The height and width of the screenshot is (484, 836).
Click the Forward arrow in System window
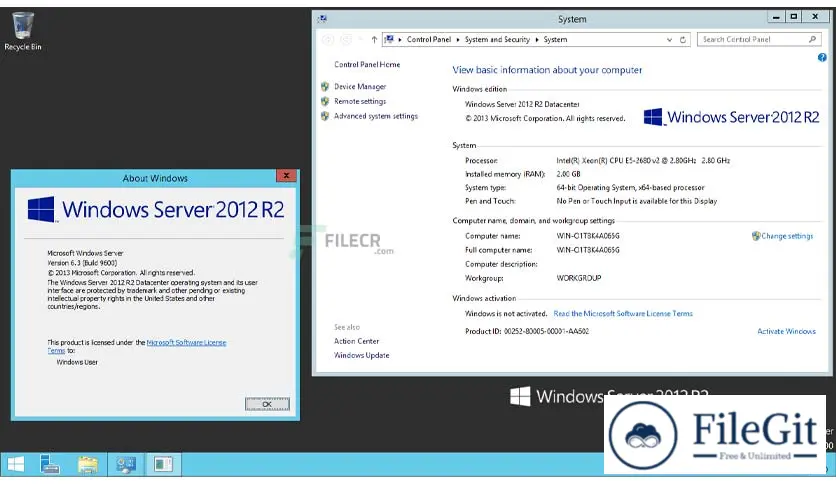pos(346,39)
